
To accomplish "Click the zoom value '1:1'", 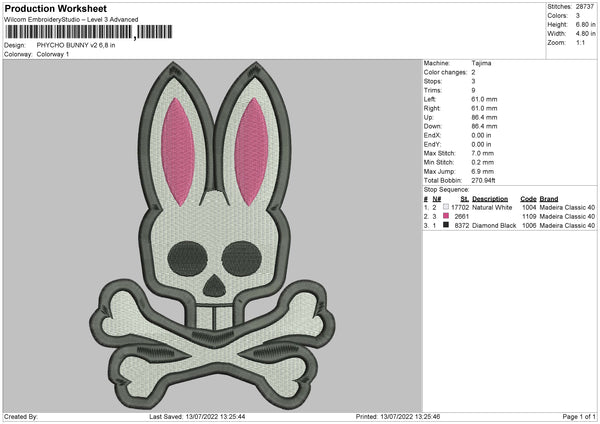I will pyautogui.click(x=580, y=43).
